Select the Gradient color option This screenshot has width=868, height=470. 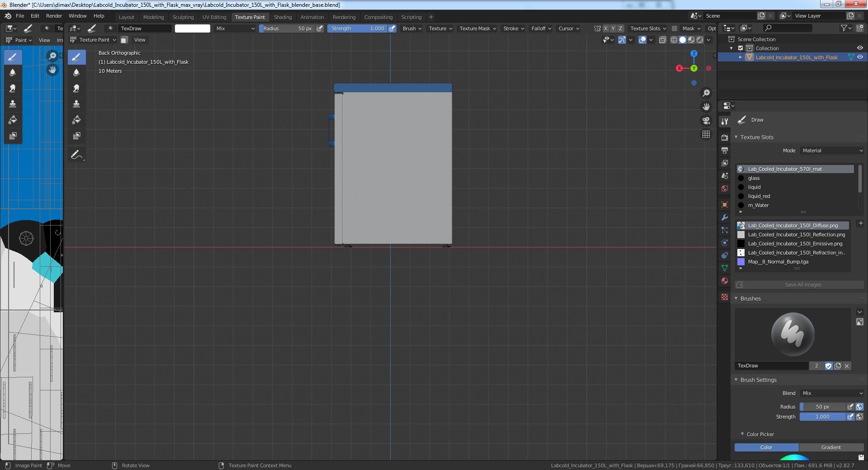831,447
